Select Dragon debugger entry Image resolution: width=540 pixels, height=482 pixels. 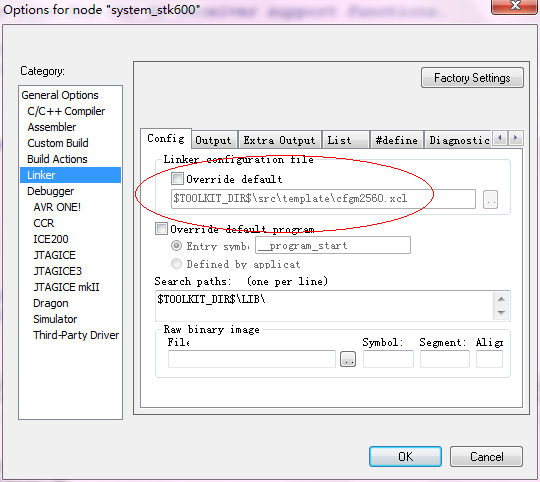(51, 303)
